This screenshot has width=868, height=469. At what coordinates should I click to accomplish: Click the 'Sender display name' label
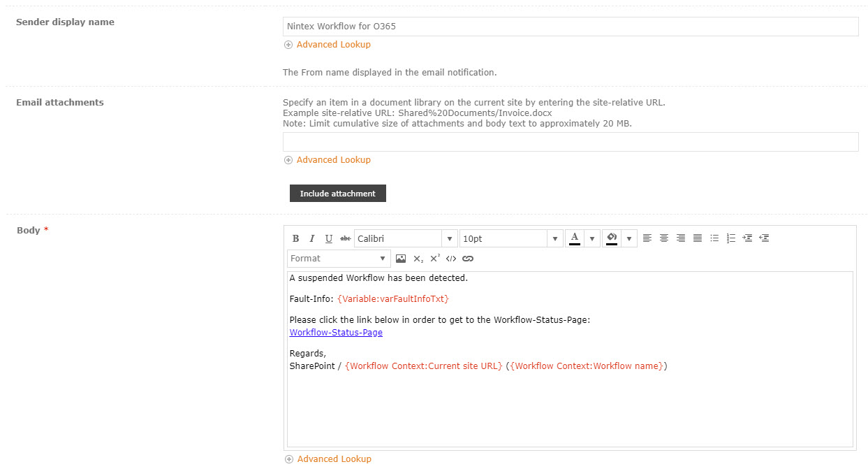[x=65, y=22]
